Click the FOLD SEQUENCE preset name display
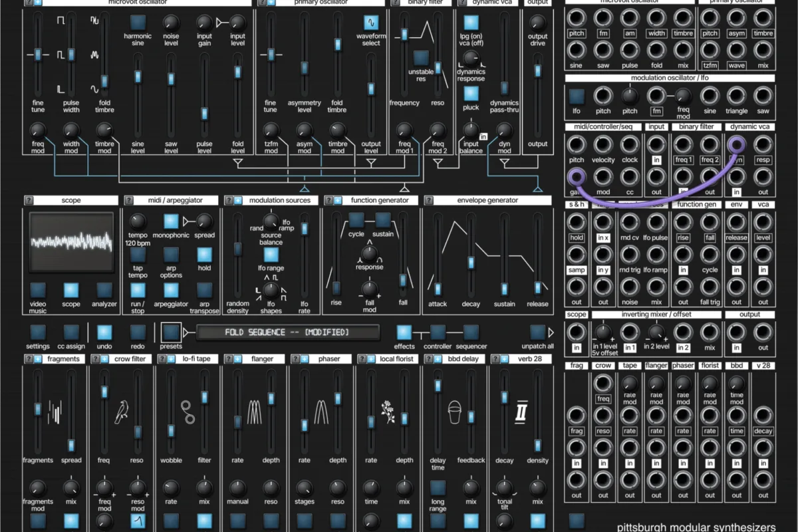 coord(289,332)
